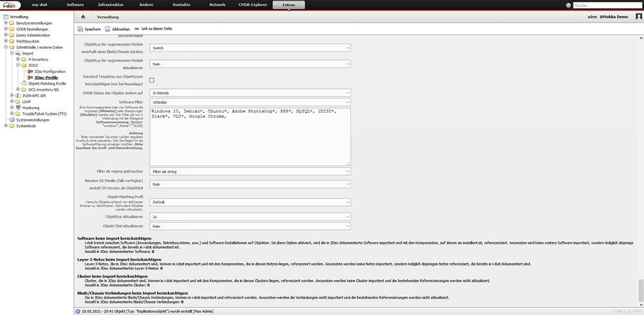644x315 pixels.
Task: Open Objekt-Matching Profil Default dropdown
Action: coord(250,202)
